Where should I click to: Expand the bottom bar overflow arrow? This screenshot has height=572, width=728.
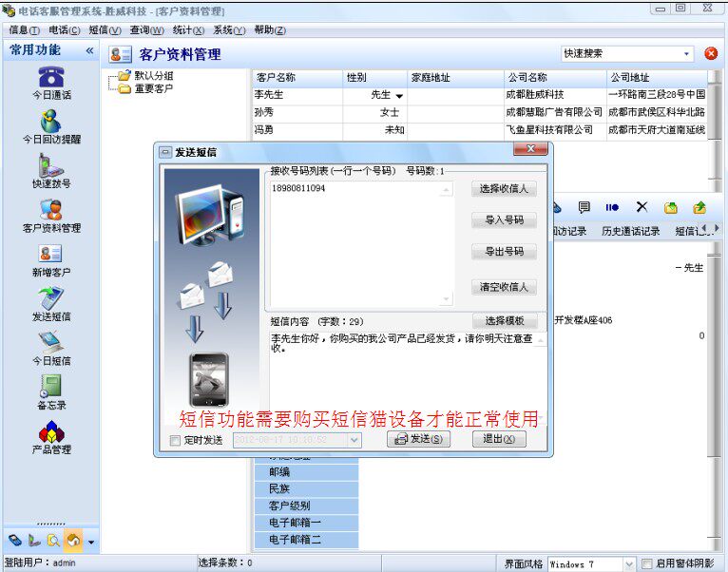(91, 542)
